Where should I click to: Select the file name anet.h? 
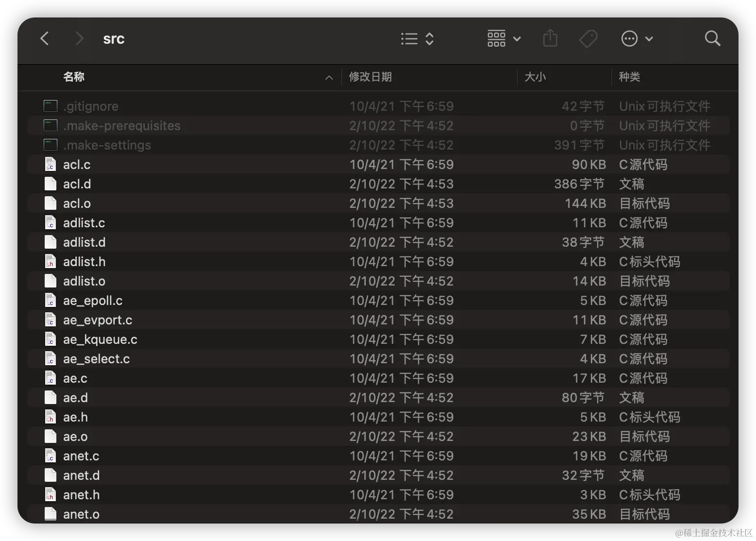pos(82,495)
